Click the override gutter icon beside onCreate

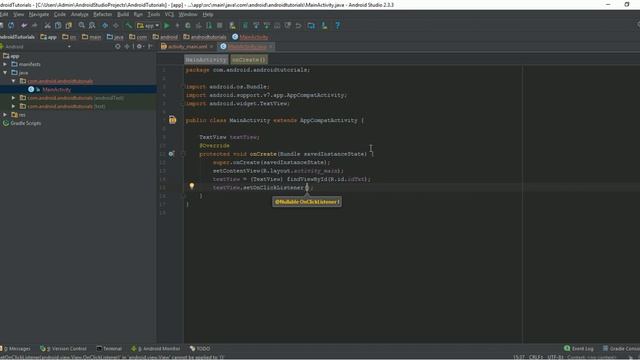171,154
